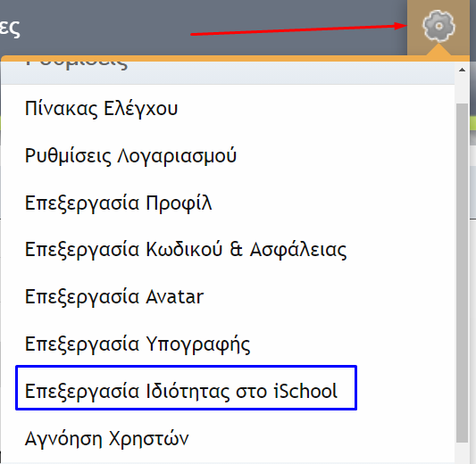476x464 pixels.
Task: Open Ρυθμίσεις Λογαριασμού
Action: coord(130,156)
